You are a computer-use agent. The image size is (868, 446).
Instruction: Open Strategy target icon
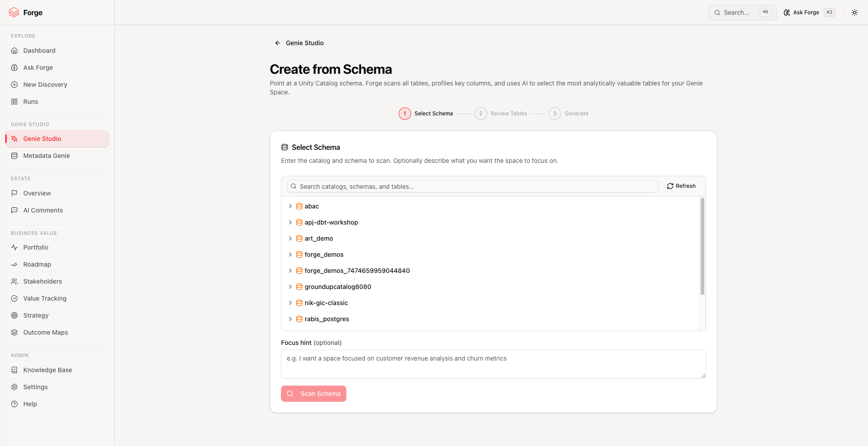click(x=14, y=315)
